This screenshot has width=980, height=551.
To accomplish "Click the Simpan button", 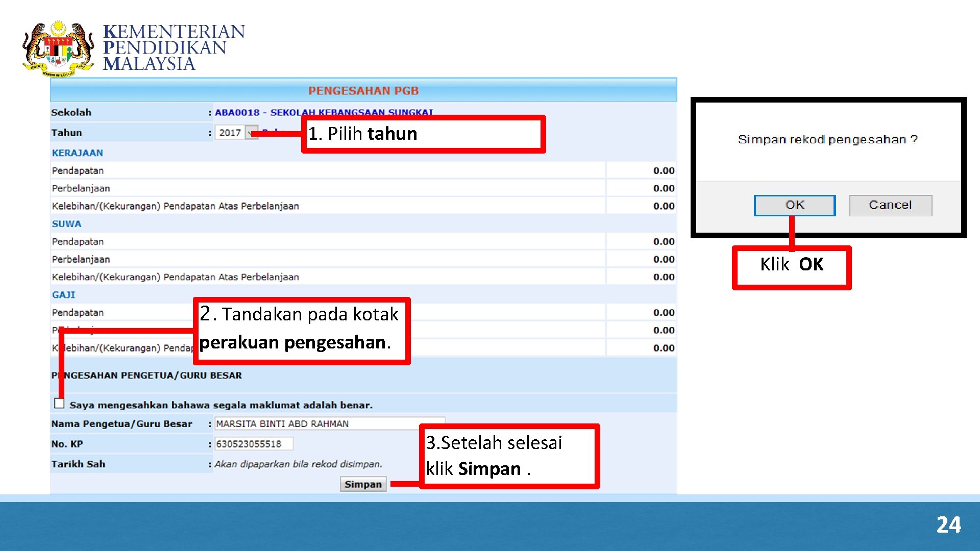I will [x=363, y=484].
